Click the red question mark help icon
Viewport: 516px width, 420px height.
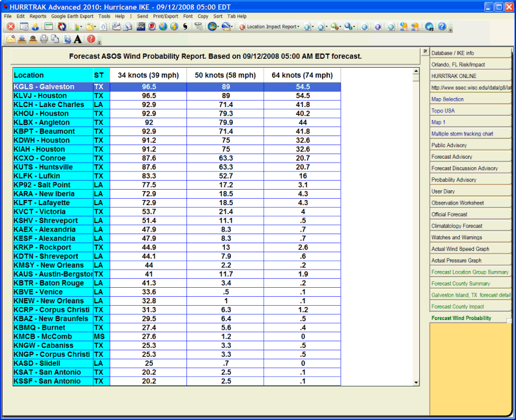click(91, 39)
